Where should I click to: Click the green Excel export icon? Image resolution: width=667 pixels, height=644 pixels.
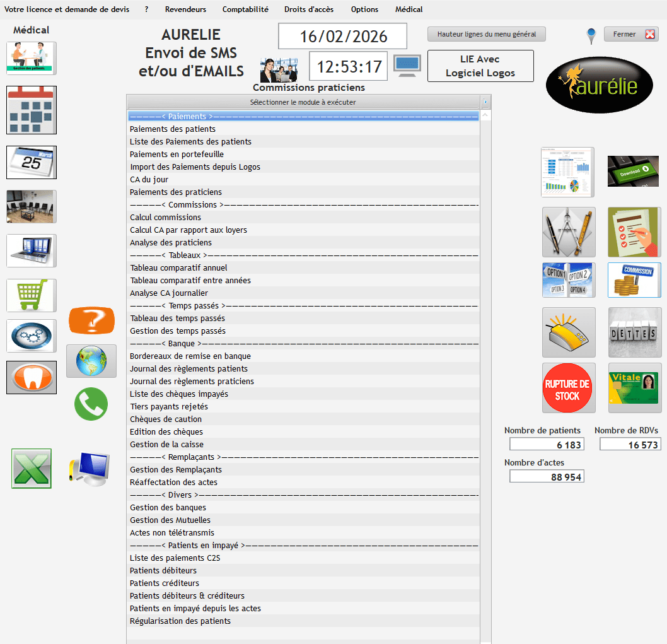tap(32, 469)
